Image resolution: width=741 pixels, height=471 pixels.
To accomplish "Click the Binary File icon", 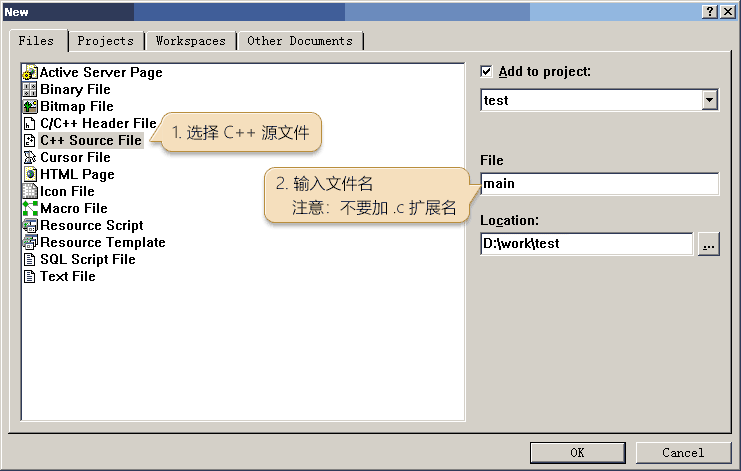I will (x=30, y=90).
